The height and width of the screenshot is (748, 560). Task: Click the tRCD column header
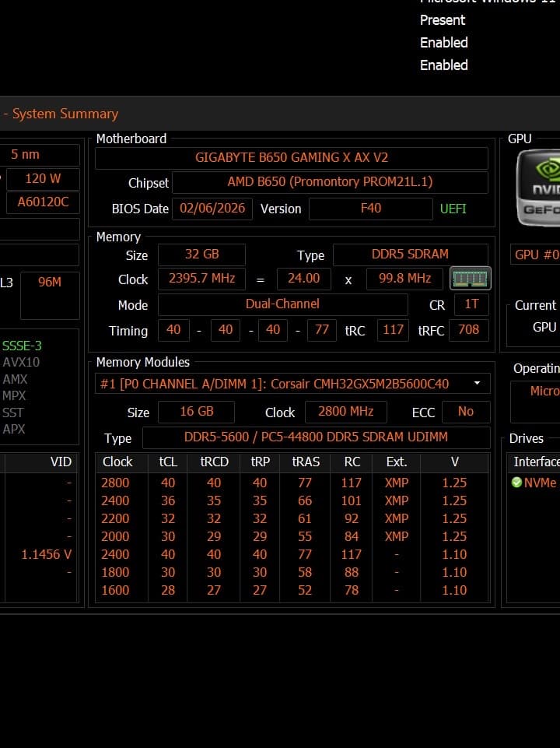[x=214, y=462]
